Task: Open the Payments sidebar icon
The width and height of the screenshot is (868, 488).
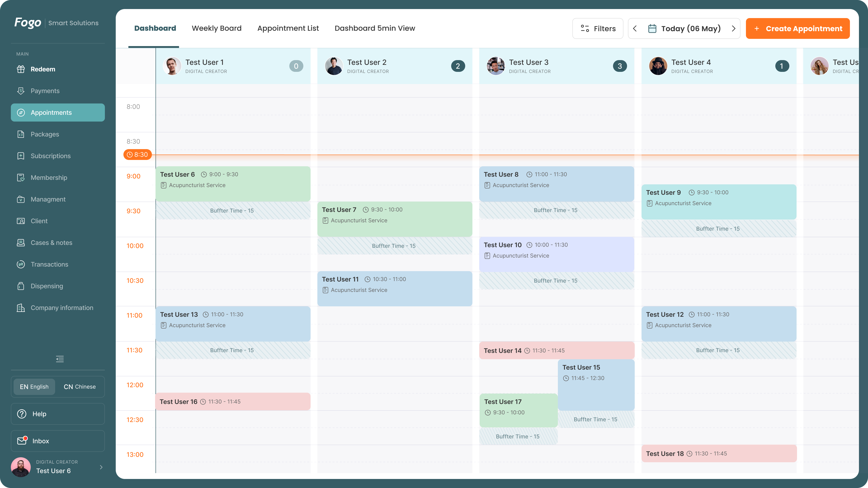Action: pyautogui.click(x=21, y=91)
